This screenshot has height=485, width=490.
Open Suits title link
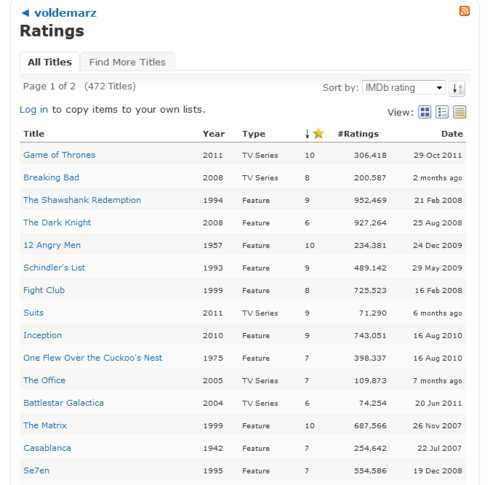tap(33, 313)
